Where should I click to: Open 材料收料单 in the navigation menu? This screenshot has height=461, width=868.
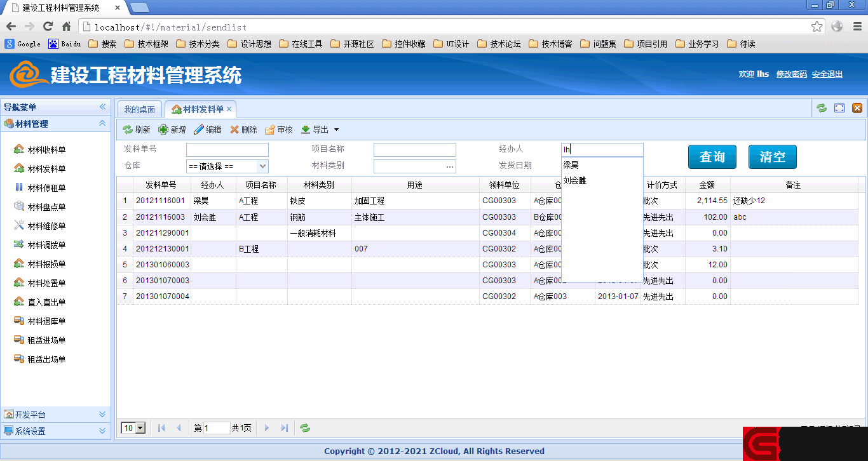(39, 150)
